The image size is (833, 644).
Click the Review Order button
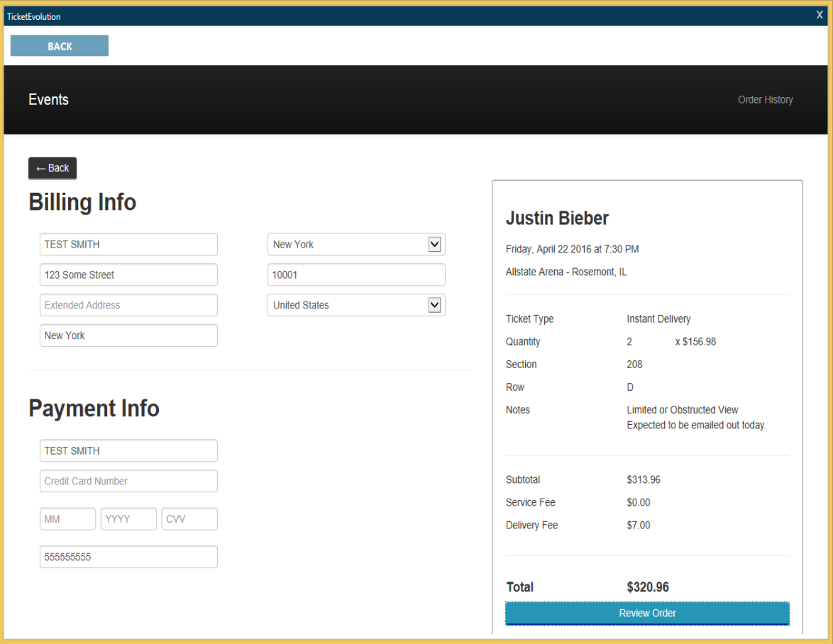coord(647,614)
